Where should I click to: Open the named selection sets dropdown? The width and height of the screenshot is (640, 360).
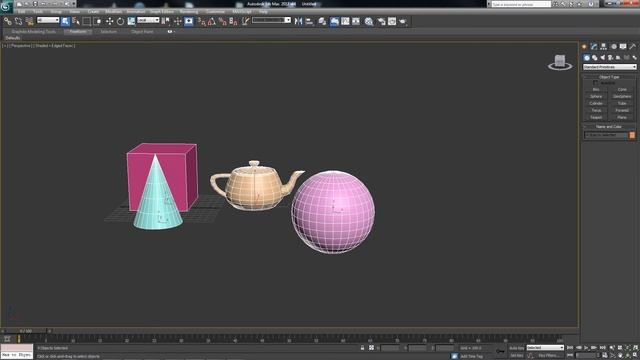[271, 20]
